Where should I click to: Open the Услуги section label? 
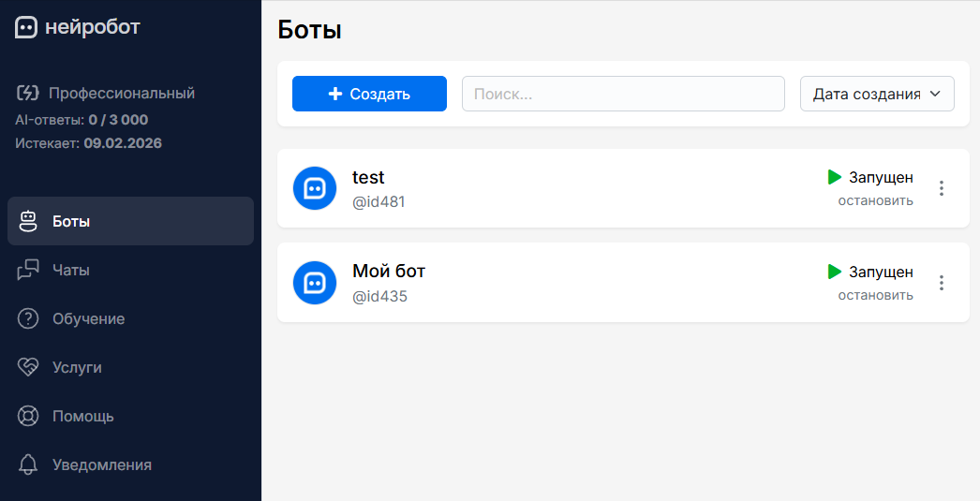click(x=77, y=367)
